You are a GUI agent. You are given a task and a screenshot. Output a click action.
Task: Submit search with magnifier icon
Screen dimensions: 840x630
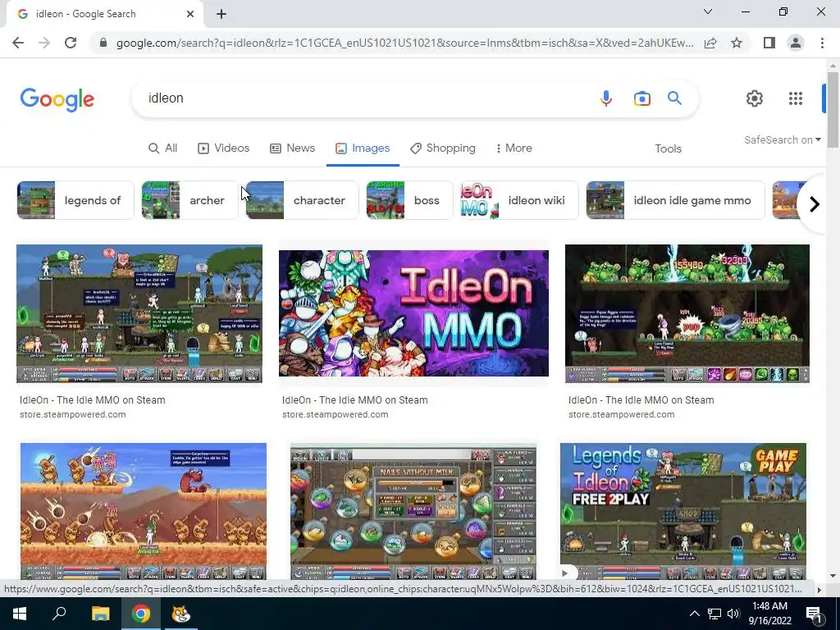pyautogui.click(x=674, y=98)
